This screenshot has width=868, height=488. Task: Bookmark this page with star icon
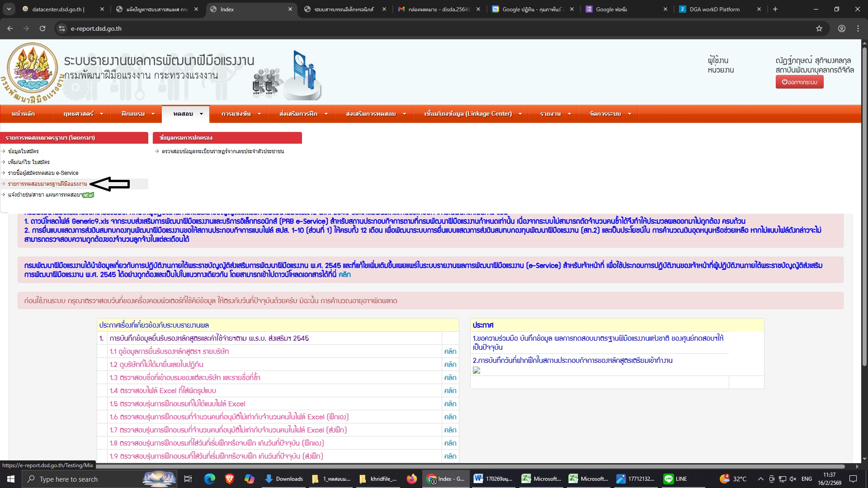(819, 28)
